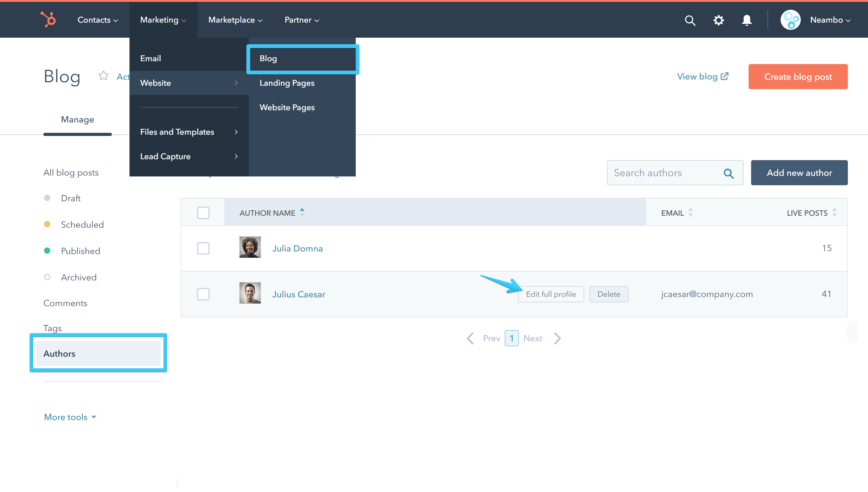The image size is (868, 492).
Task: Click the HubSpot sprocket logo
Action: point(48,19)
